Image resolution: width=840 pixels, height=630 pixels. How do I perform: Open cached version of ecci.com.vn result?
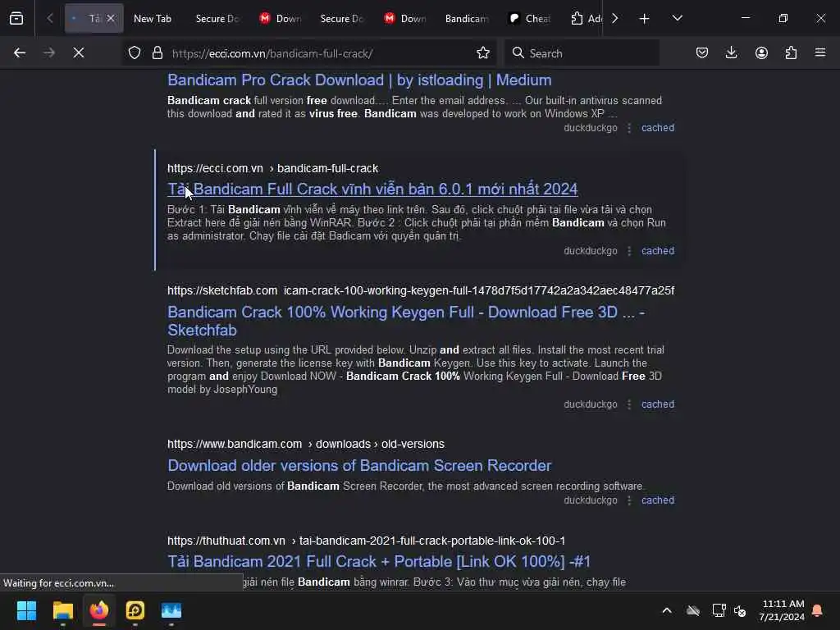(658, 251)
